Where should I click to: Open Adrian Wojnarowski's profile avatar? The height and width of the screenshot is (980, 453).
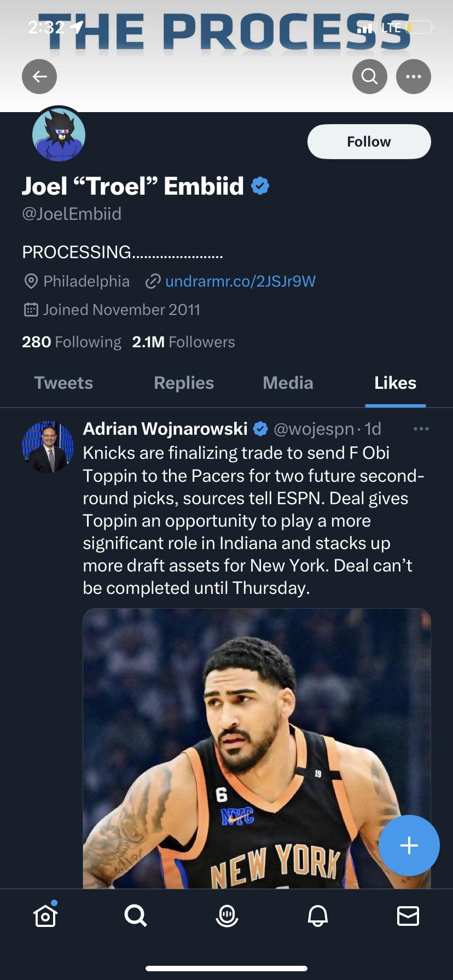click(48, 447)
